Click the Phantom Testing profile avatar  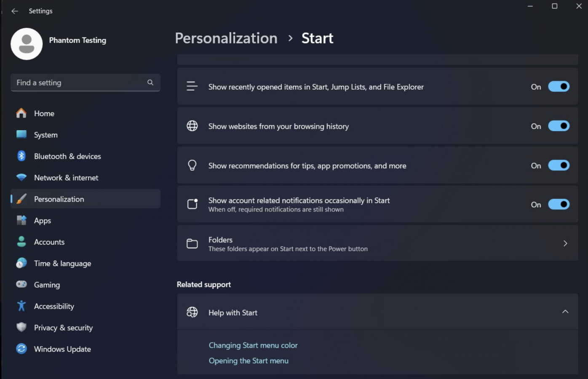point(27,44)
